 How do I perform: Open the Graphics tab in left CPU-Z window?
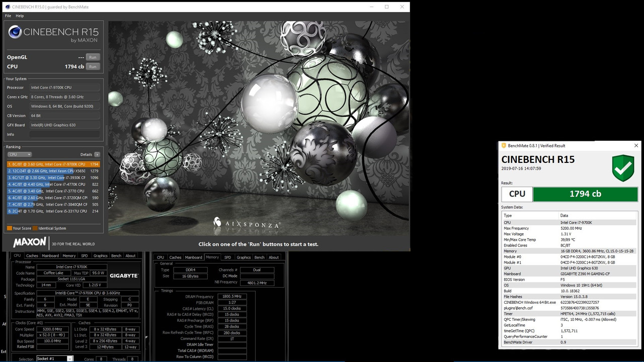(x=100, y=256)
